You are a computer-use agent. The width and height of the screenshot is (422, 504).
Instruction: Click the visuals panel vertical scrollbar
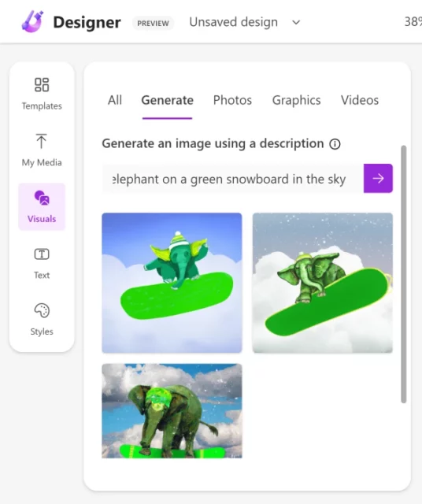coord(404,274)
